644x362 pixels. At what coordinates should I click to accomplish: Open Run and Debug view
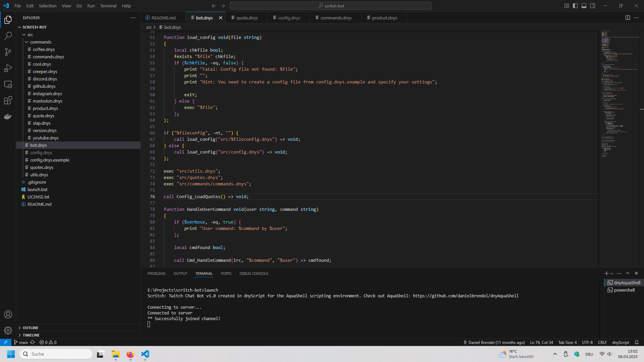click(8, 68)
